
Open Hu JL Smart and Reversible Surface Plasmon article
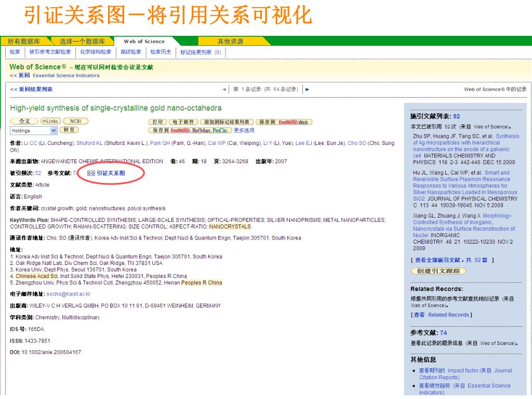(x=465, y=185)
